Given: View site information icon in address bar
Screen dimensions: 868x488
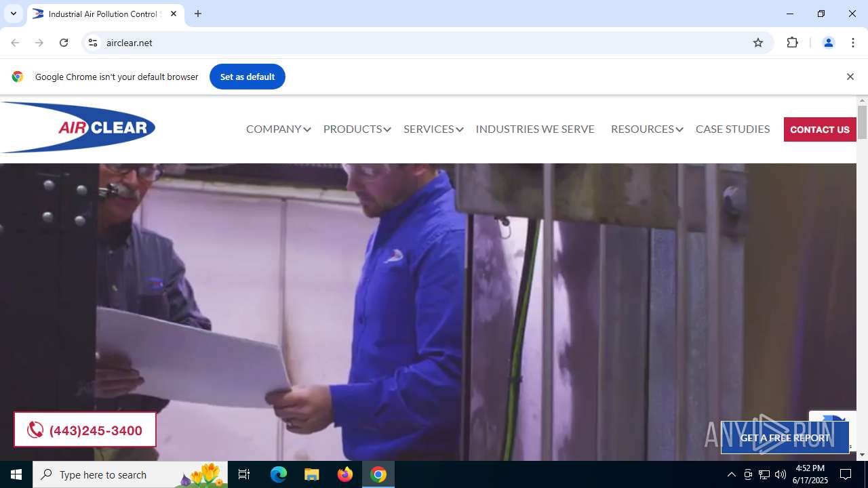Looking at the screenshot, I should [x=94, y=43].
